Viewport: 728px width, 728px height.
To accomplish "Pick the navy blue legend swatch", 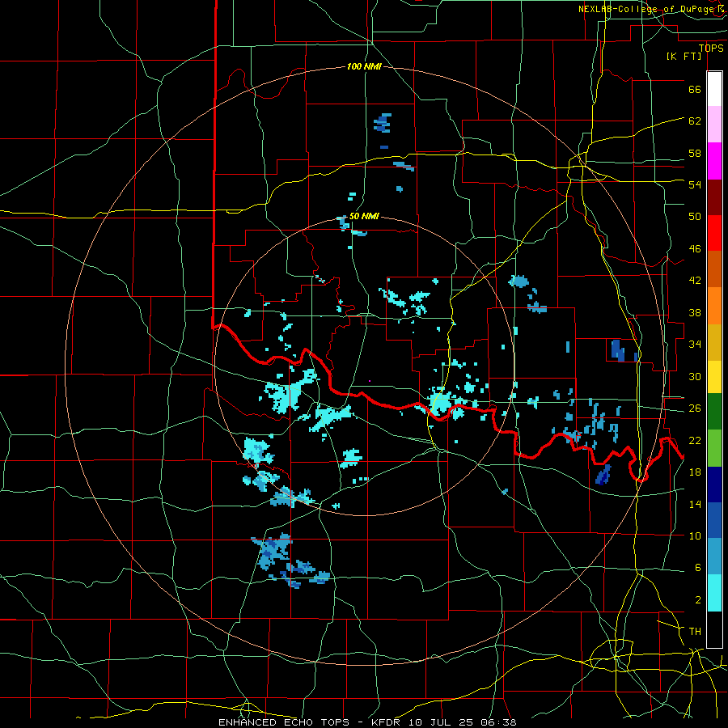I will tap(714, 485).
